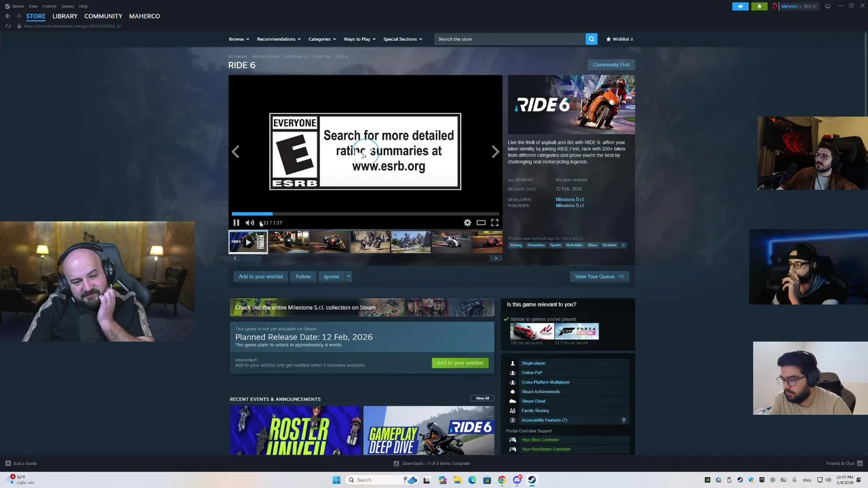Open the Games menu

coord(67,6)
